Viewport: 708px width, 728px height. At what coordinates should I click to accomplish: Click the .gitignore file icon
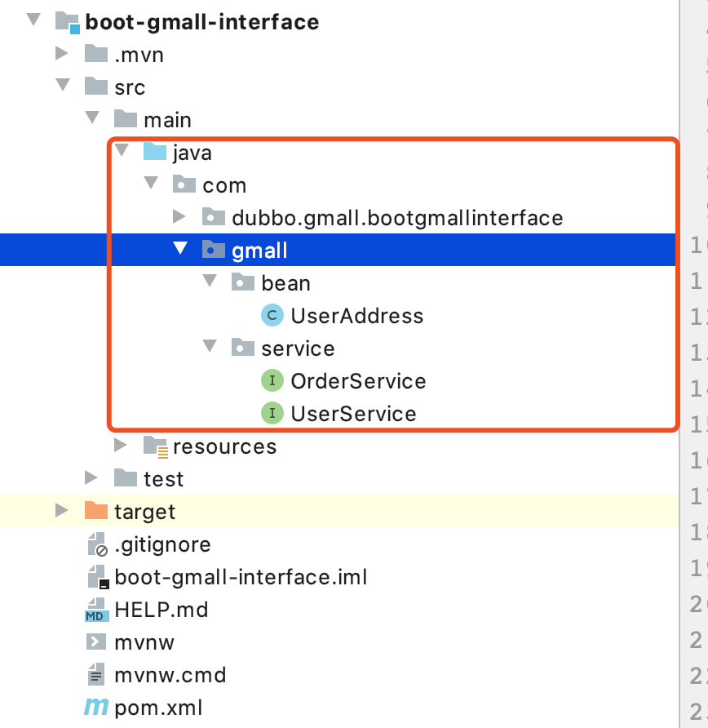(x=96, y=544)
